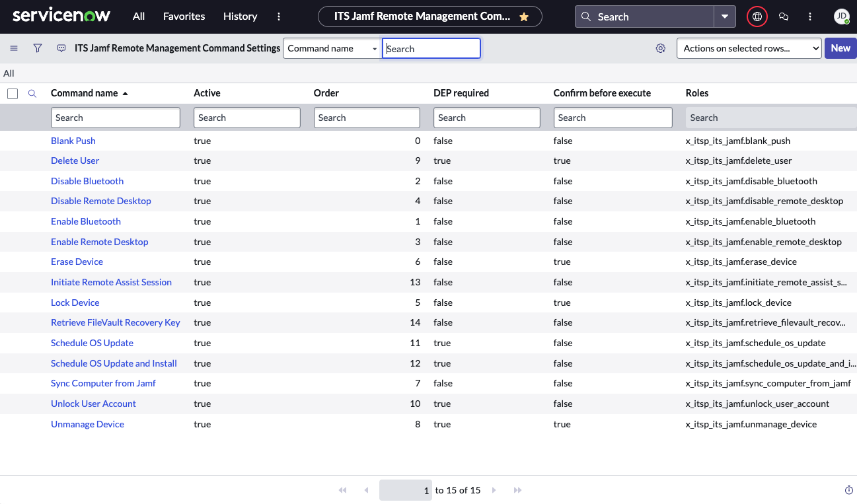Open Sync Computer from Jamf record
Viewport: 857px width, 504px height.
pyautogui.click(x=104, y=383)
